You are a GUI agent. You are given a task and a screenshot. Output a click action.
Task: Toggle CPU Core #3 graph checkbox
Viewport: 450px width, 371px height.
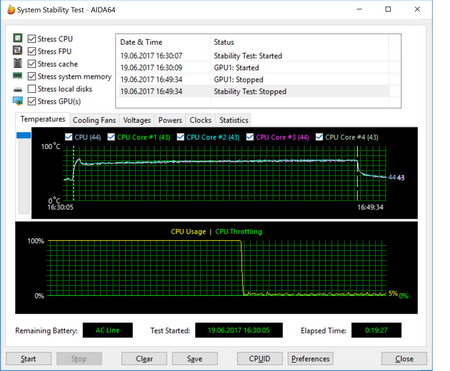250,137
